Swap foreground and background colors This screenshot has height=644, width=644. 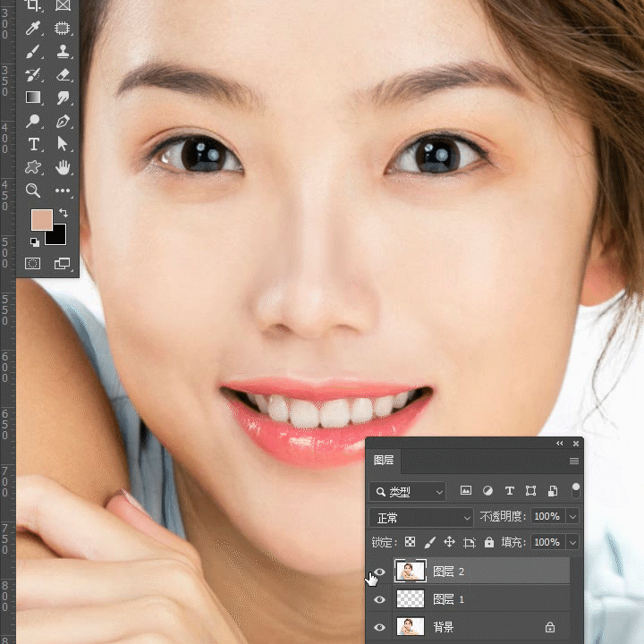64,213
